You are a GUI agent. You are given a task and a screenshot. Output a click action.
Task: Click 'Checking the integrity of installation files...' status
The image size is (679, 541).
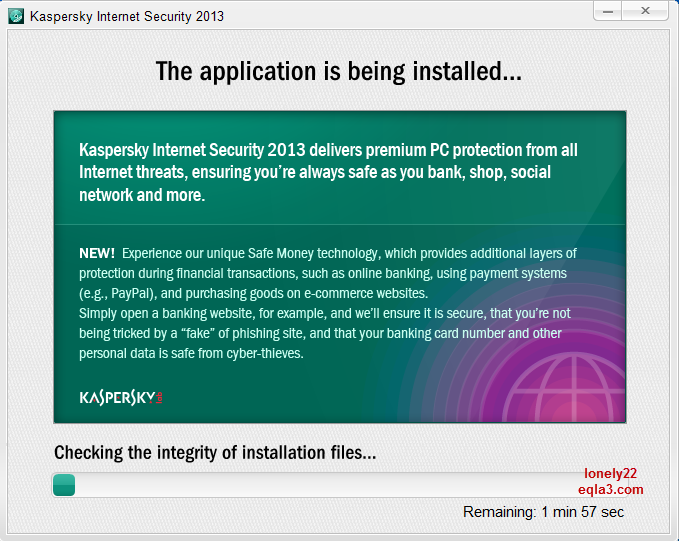[x=215, y=453]
